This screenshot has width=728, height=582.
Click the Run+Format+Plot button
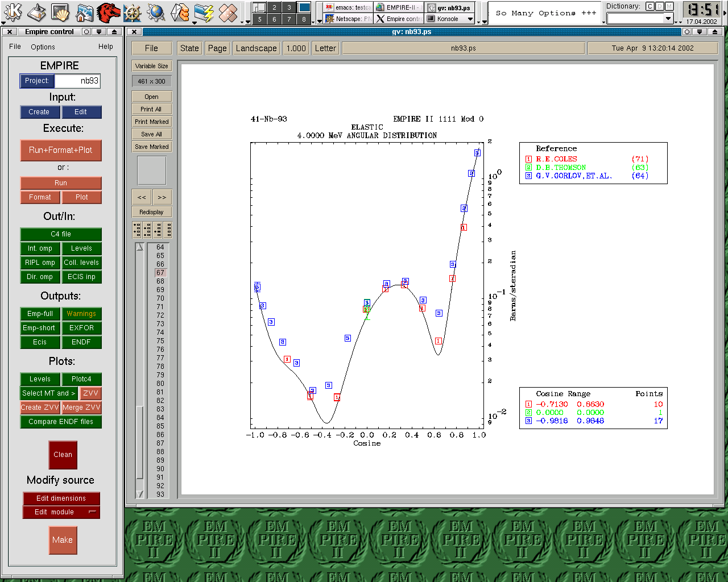tap(61, 150)
